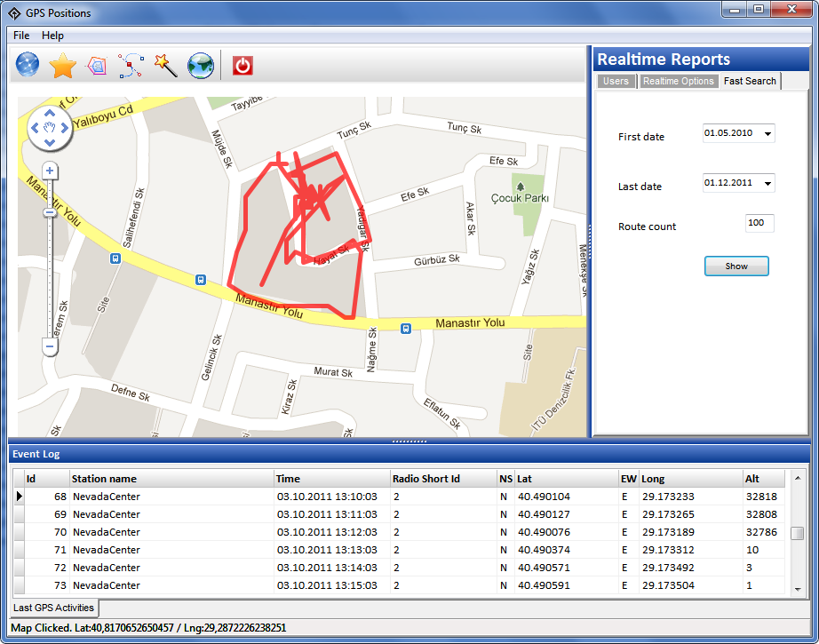The width and height of the screenshot is (819, 644).
Task: Open the Help menu
Action: pos(52,36)
